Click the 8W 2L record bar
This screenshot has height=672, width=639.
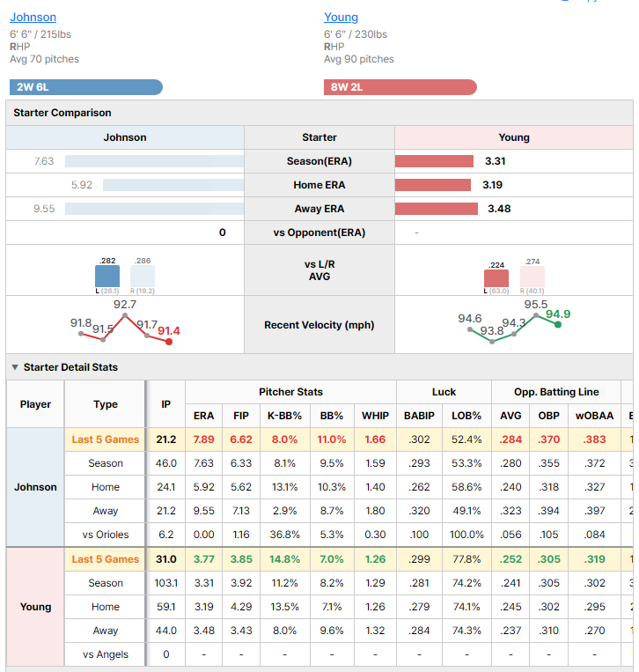[x=400, y=87]
